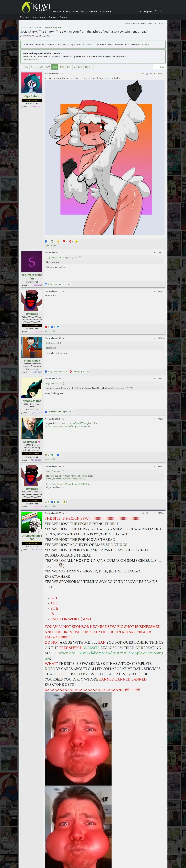Open Sooty Soot's avatar

click(32, 428)
